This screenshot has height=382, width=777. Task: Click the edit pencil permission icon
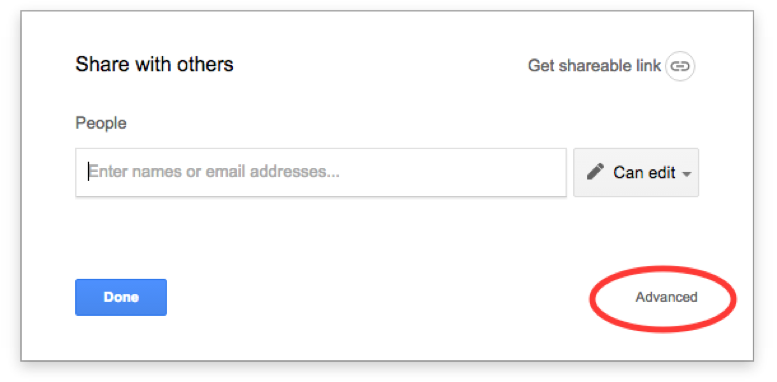tap(595, 172)
